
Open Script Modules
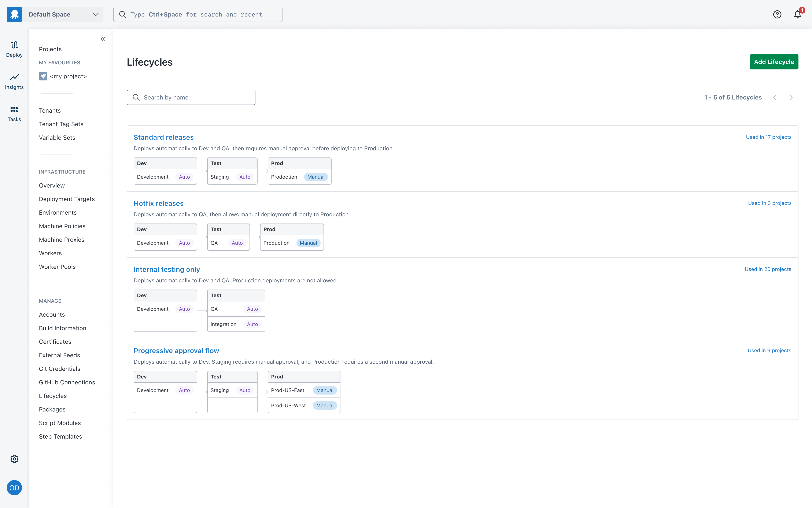tap(60, 423)
